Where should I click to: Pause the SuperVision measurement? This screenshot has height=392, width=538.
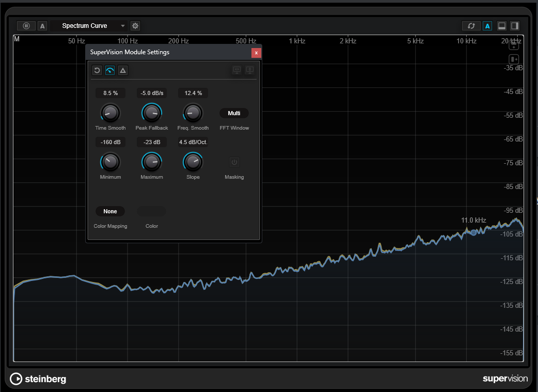pyautogui.click(x=26, y=26)
